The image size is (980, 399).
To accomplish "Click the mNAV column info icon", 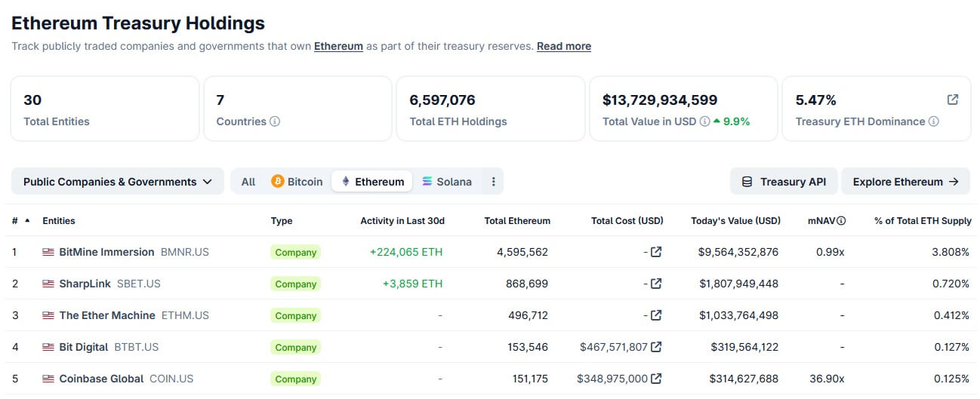I will (841, 221).
